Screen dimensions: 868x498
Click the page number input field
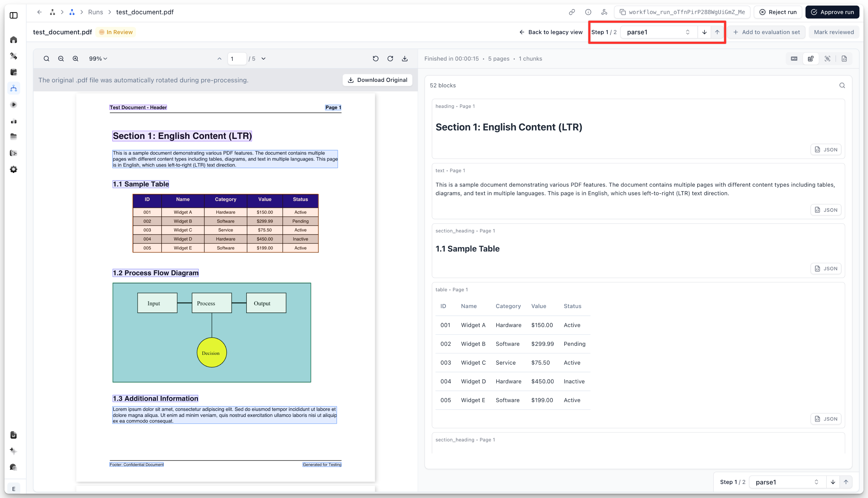pos(237,59)
